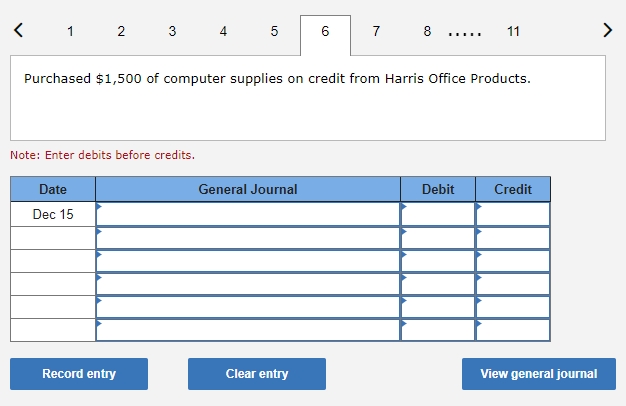Click Credit field in Dec 15 row
Screen dimensions: 626x406
[x=513, y=214]
